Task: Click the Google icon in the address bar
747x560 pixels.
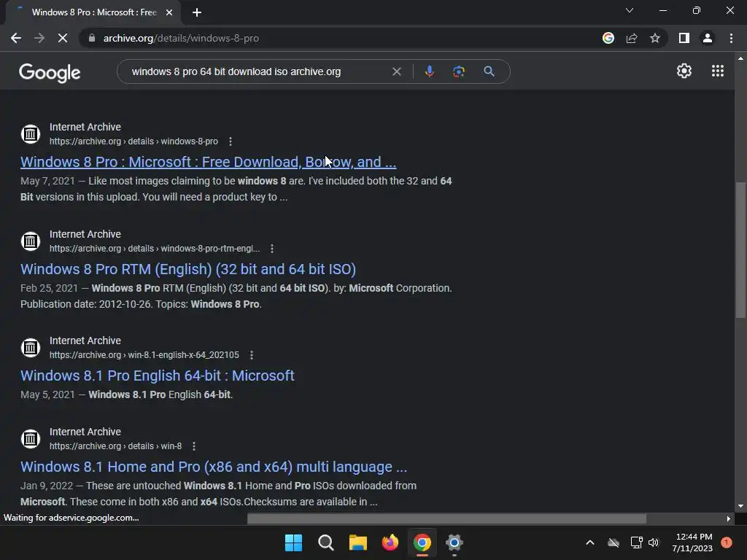Action: [608, 38]
